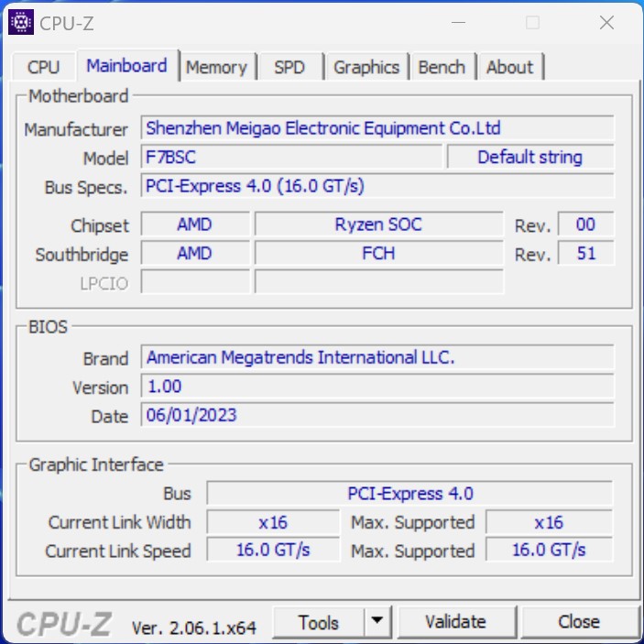Click the Default string field
644x644 pixels.
530,157
